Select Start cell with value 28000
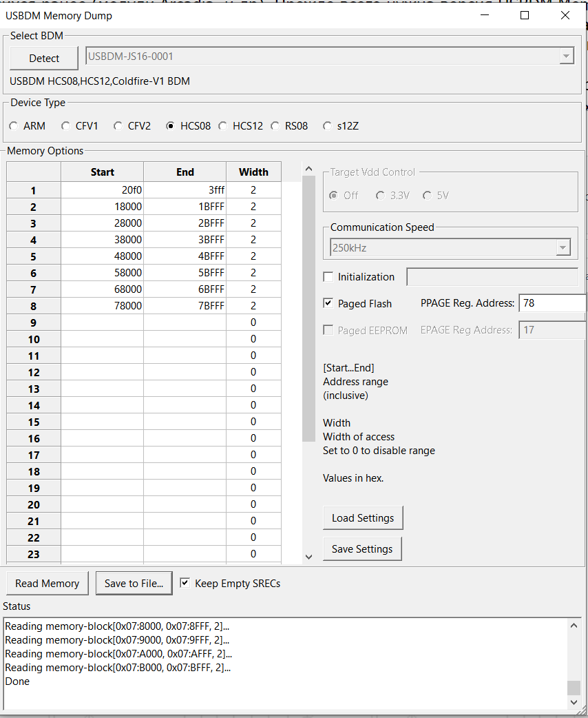The image size is (588, 718). (102, 223)
